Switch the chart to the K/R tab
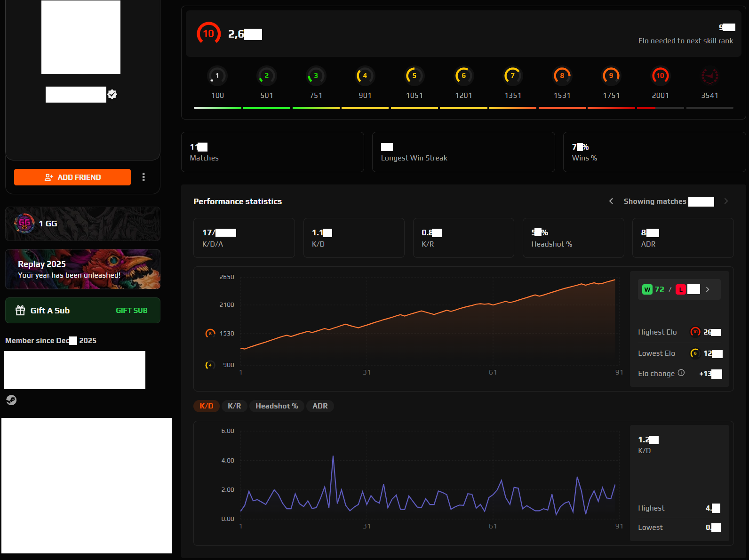The width and height of the screenshot is (749, 560). tap(234, 406)
